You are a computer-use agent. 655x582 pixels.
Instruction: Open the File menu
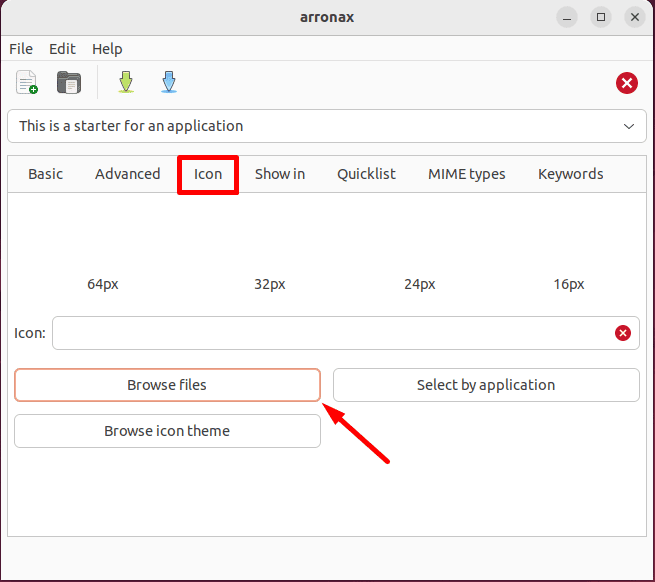pyautogui.click(x=21, y=49)
